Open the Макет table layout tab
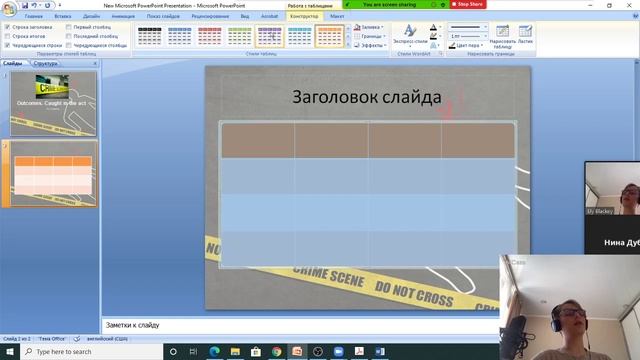640x360 pixels. point(337,16)
